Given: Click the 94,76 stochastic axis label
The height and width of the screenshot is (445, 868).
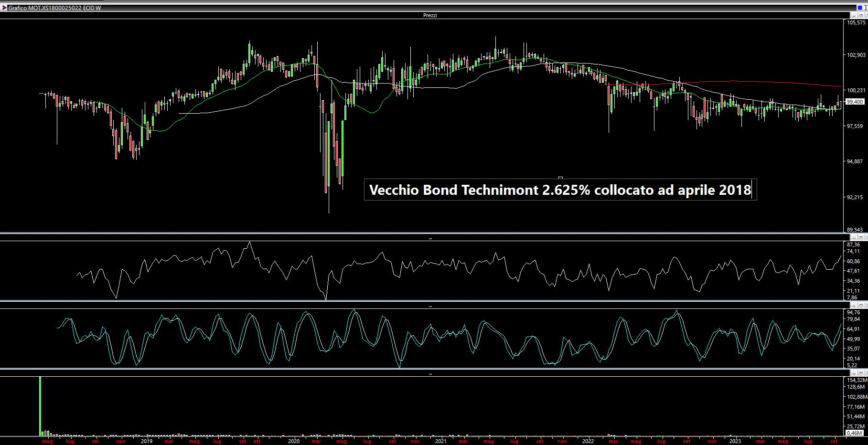Looking at the screenshot, I should pyautogui.click(x=853, y=312).
